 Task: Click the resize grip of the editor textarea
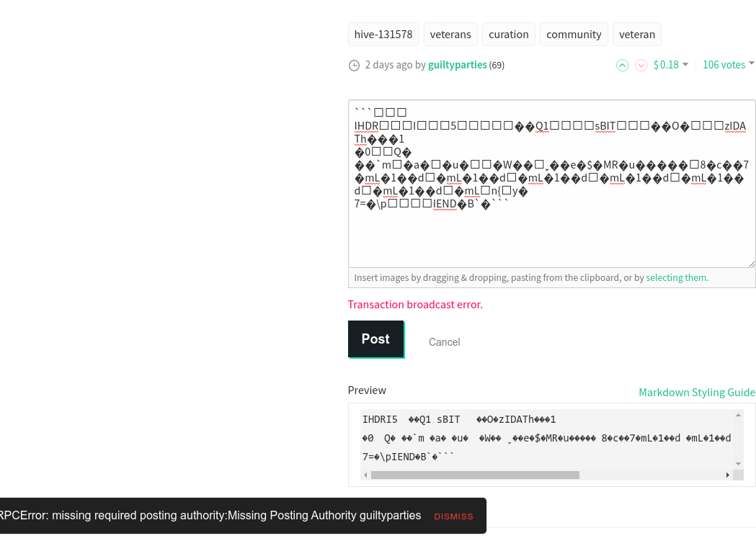pyautogui.click(x=751, y=263)
